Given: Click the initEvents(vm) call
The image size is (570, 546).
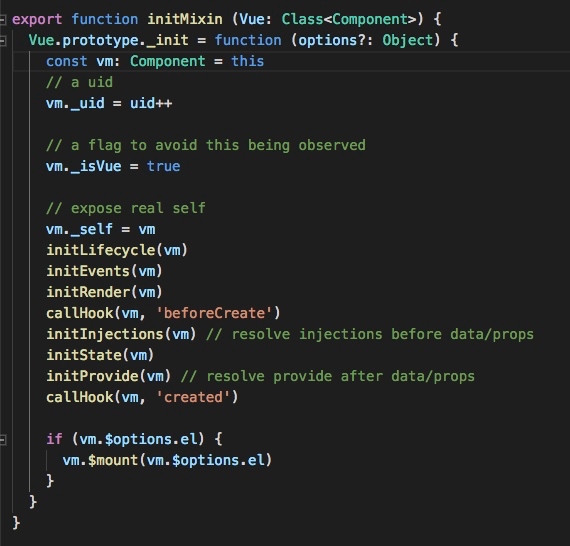Looking at the screenshot, I should [104, 271].
